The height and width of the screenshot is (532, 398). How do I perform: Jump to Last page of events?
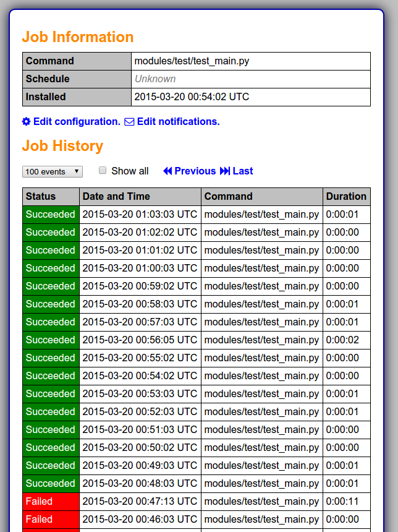point(243,171)
